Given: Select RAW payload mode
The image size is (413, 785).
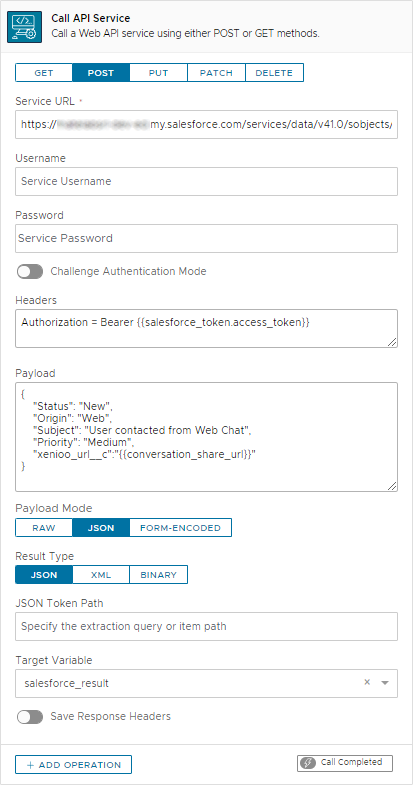Looking at the screenshot, I should click(x=44, y=528).
